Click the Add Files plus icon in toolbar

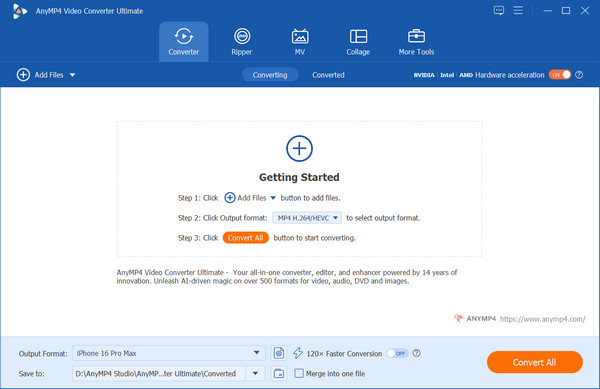pyautogui.click(x=23, y=75)
